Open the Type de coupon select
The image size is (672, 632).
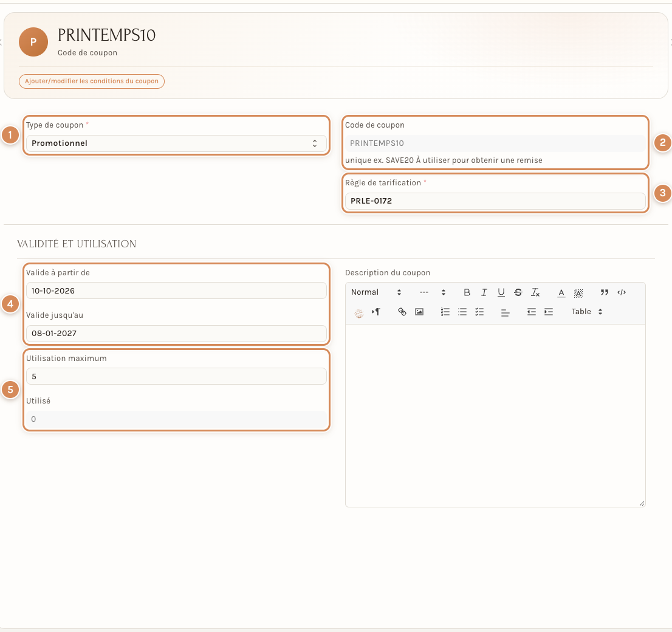tap(176, 143)
